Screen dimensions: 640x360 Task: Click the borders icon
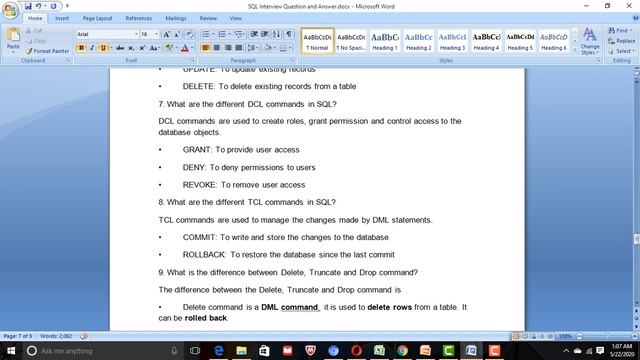pos(283,48)
